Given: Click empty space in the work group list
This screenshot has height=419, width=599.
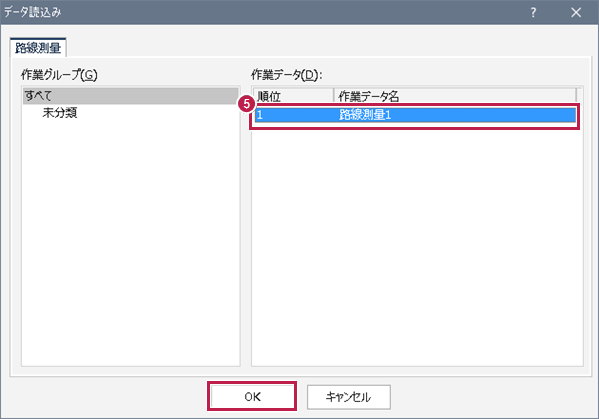Looking at the screenshot, I should tap(131, 241).
